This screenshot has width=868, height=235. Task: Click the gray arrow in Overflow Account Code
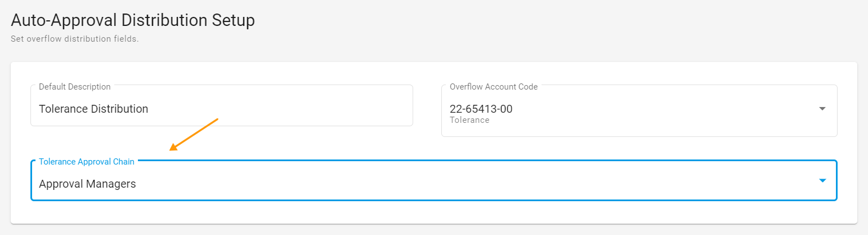822,108
